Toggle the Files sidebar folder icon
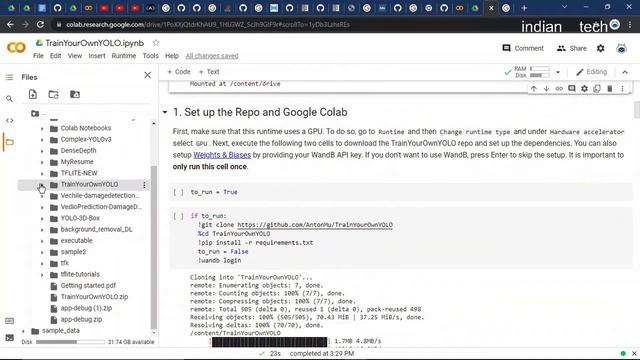This screenshot has height=360, width=640. (9, 142)
